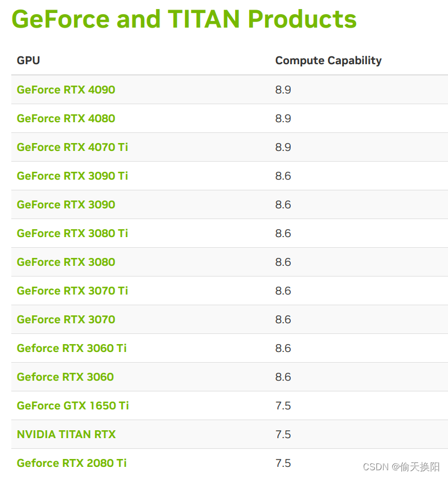
Task: Open the GeForce RTX 4070 Ti link
Action: point(73,147)
